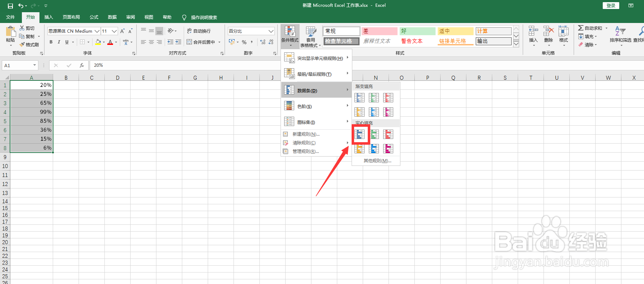
Task: Toggle Bold formatting
Action: [51, 42]
